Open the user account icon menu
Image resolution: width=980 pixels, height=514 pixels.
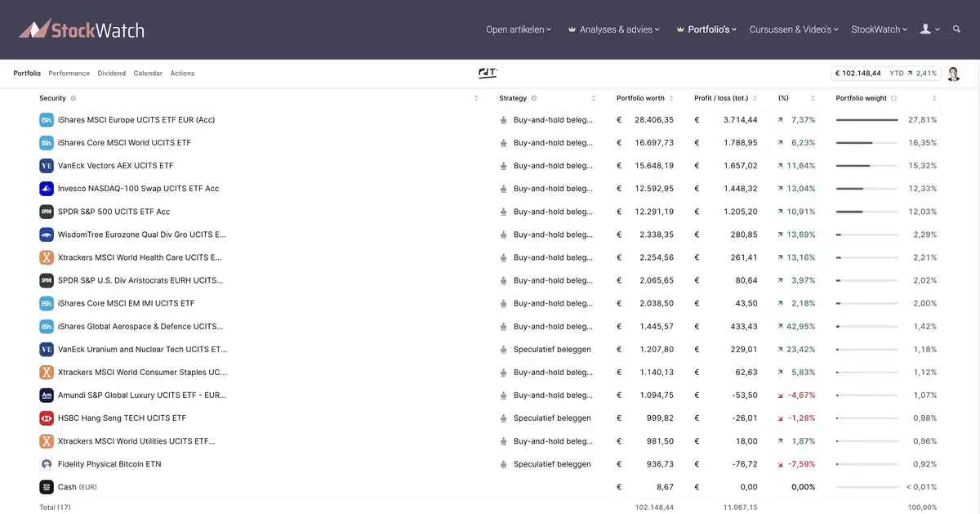pos(929,29)
